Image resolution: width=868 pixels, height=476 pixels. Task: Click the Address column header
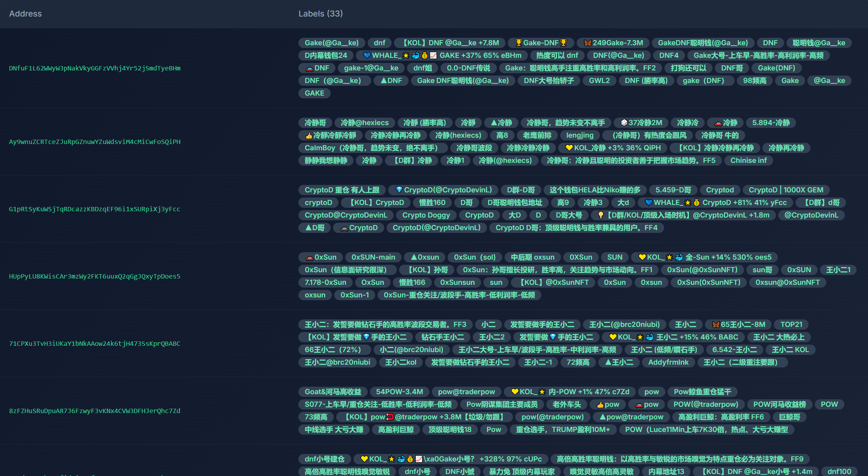click(25, 14)
